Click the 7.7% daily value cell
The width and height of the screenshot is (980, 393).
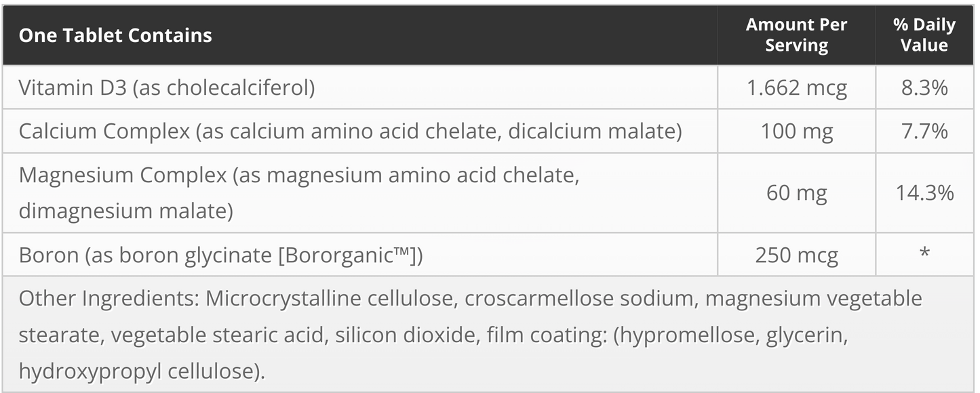924,131
